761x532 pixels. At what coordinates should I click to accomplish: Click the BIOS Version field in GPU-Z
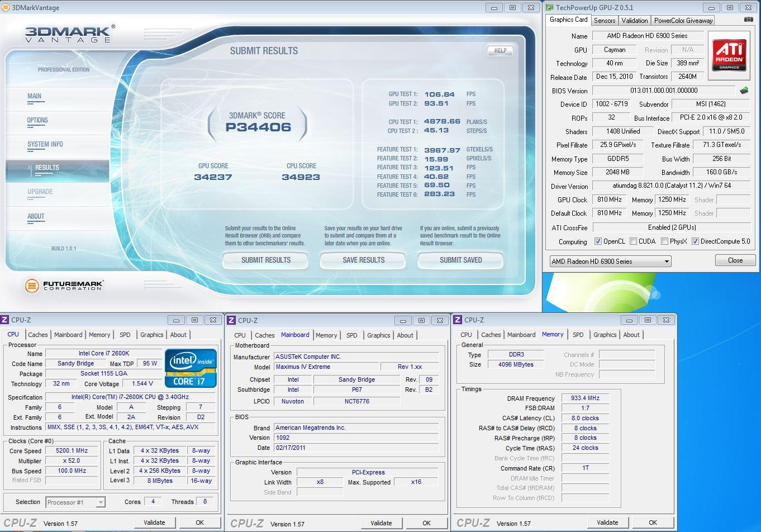click(664, 91)
